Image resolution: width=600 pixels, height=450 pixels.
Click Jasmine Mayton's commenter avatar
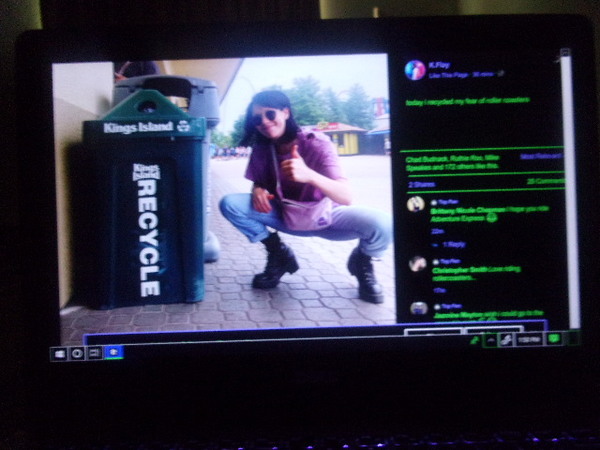(x=418, y=308)
